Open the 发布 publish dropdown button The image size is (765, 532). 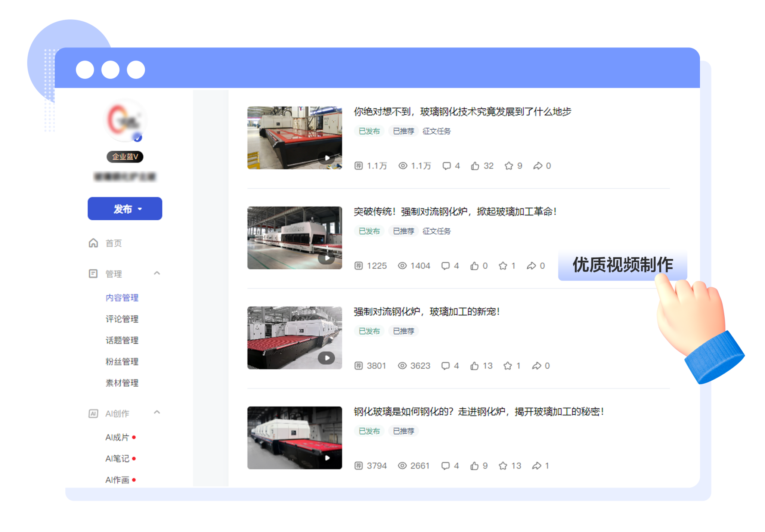point(125,208)
